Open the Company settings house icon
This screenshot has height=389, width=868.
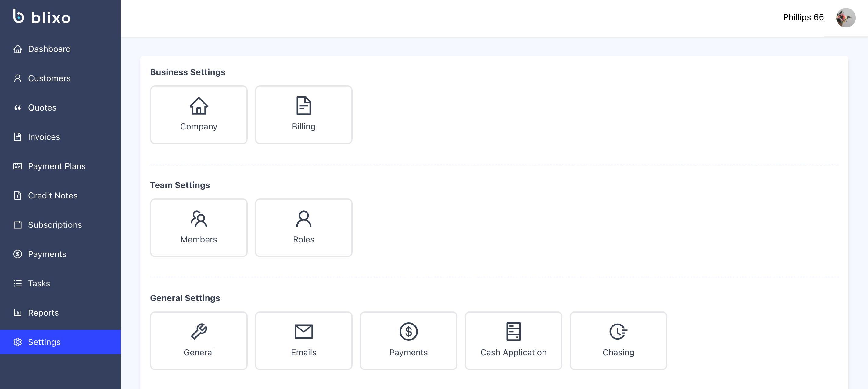tap(199, 106)
